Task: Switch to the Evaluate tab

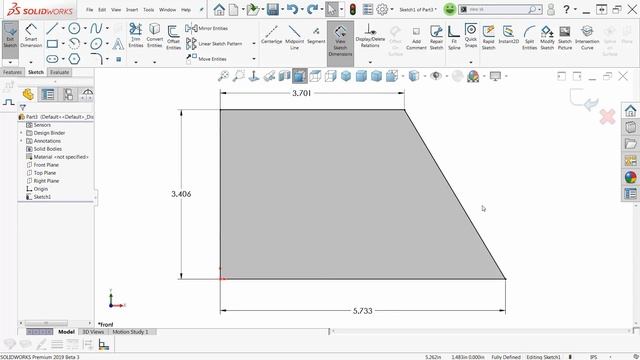Action: (x=60, y=72)
